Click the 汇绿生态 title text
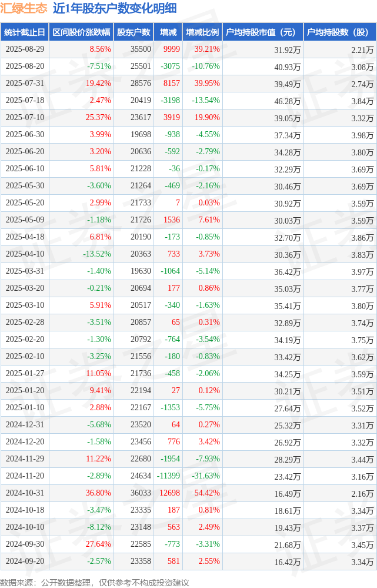The image size is (377, 588). point(24,8)
